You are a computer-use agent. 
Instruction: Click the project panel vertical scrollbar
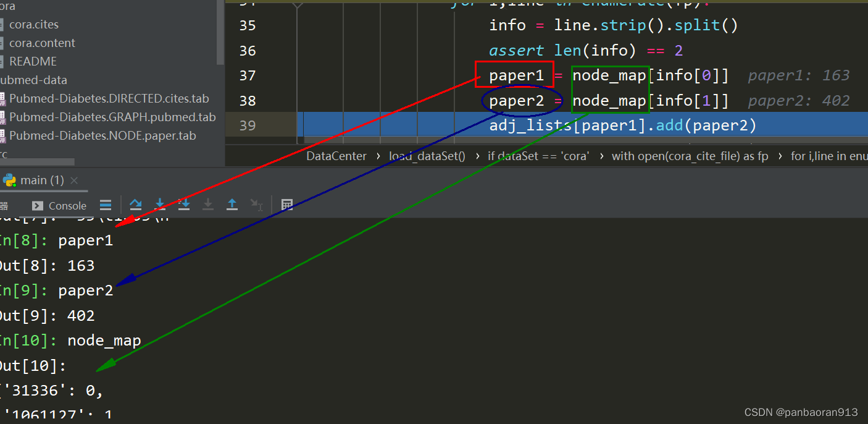(x=220, y=31)
